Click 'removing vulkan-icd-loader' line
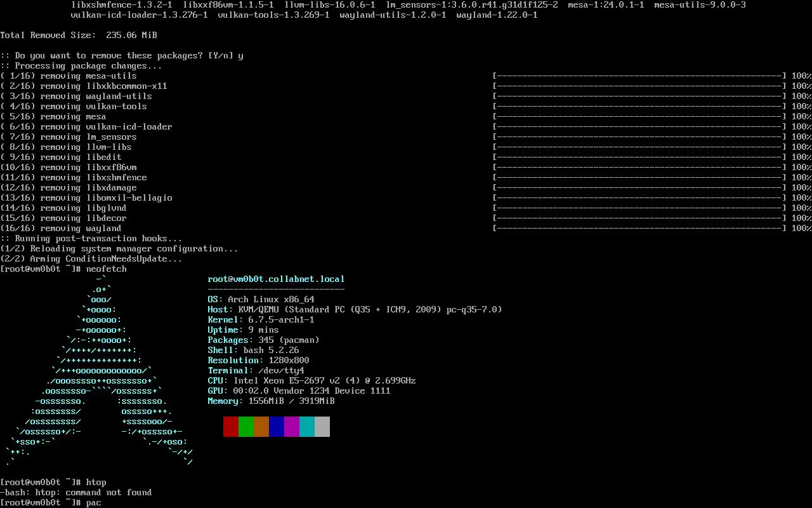This screenshot has height=508, width=812. (x=86, y=127)
